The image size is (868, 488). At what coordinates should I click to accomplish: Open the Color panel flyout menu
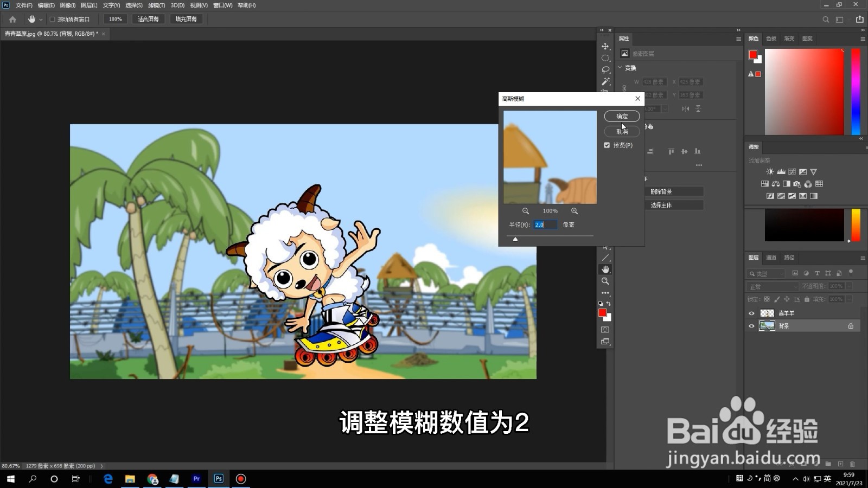pyautogui.click(x=863, y=39)
